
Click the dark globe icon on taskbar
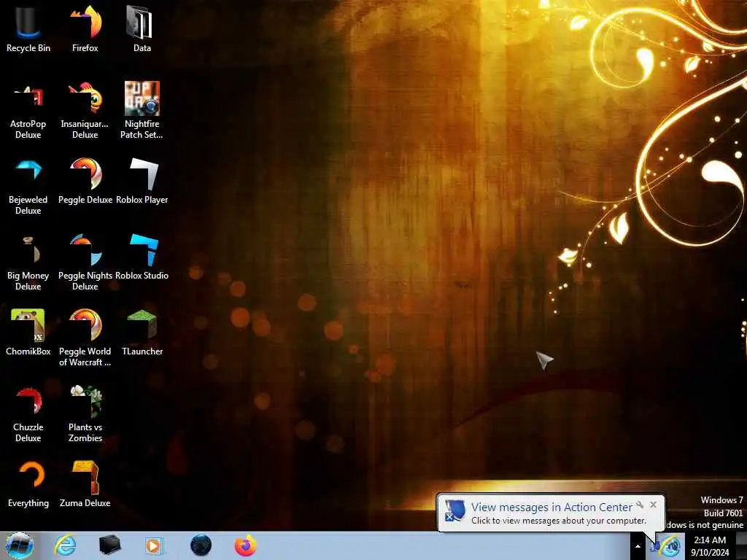[201, 545]
